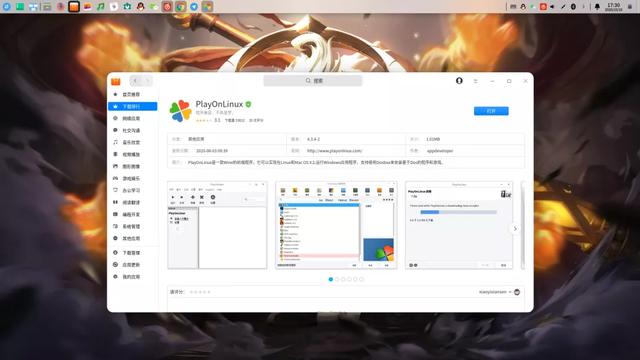Open the graphics and image category in sidebar

tap(132, 166)
